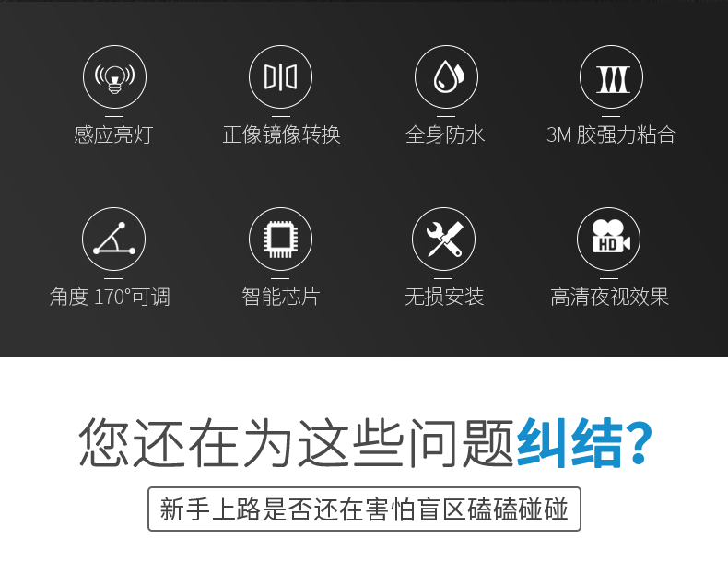Click the waterproof water drop icon
The image size is (728, 573).
(x=446, y=76)
